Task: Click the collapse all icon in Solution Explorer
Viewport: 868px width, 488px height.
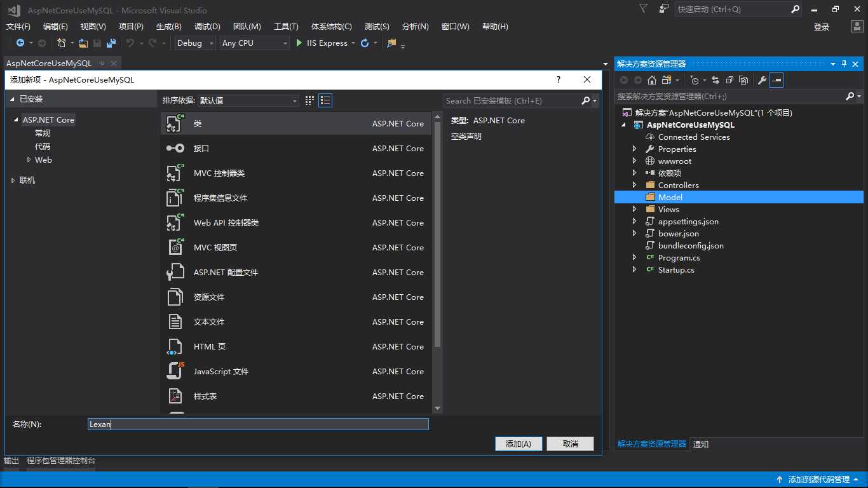Action: point(729,80)
